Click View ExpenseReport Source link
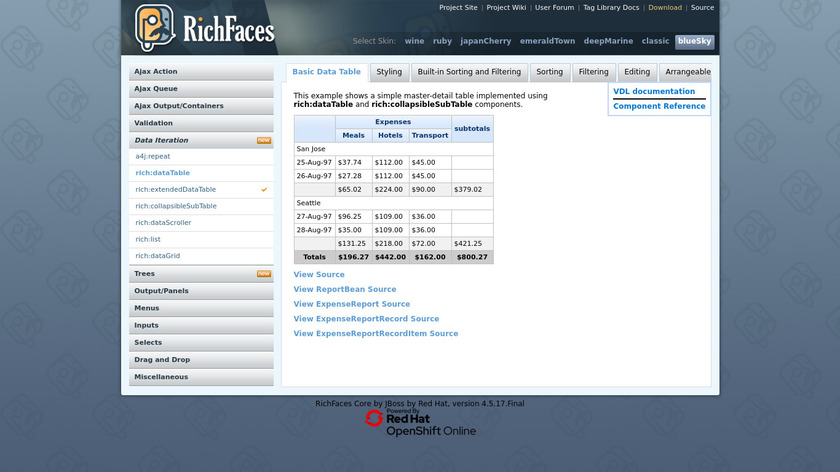The width and height of the screenshot is (840, 472). tap(351, 304)
